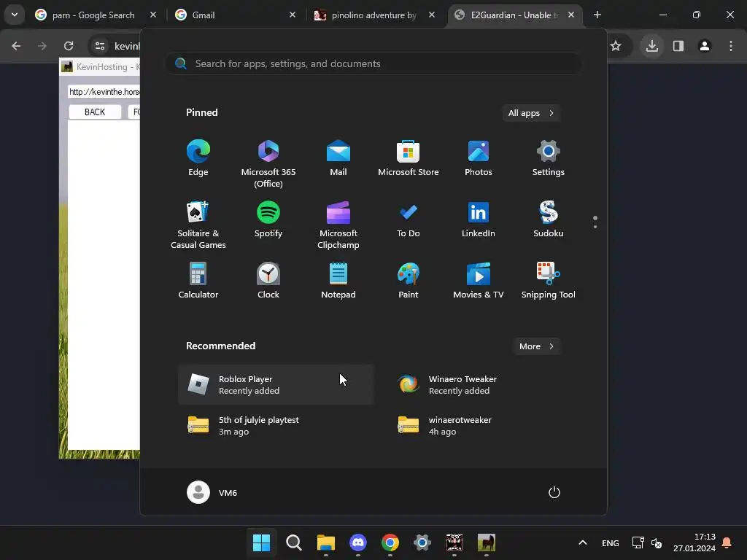Screen dimensions: 747x560
Task: Open a new Chrome tab
Action: point(597,15)
